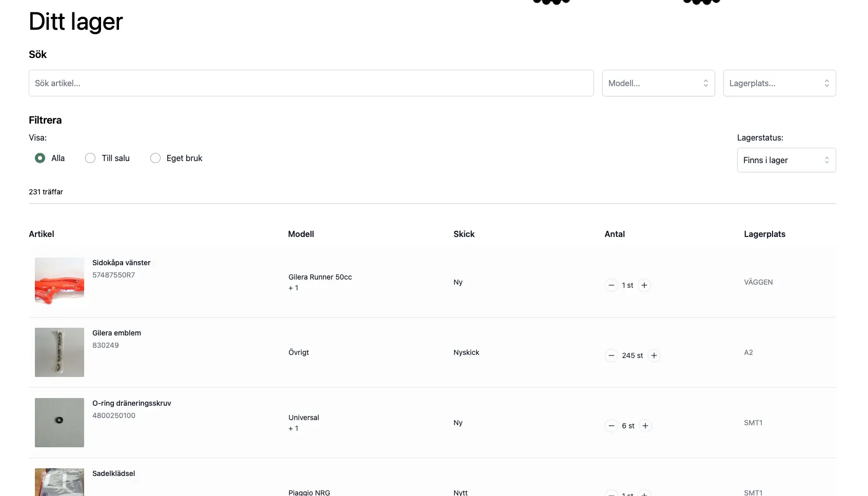Click article number 4800250100
The height and width of the screenshot is (496, 868).
click(114, 415)
